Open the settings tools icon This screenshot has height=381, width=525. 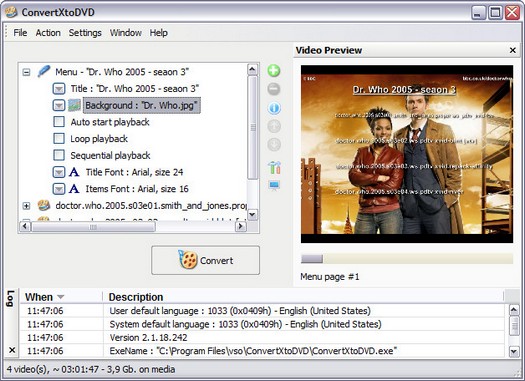click(x=274, y=167)
